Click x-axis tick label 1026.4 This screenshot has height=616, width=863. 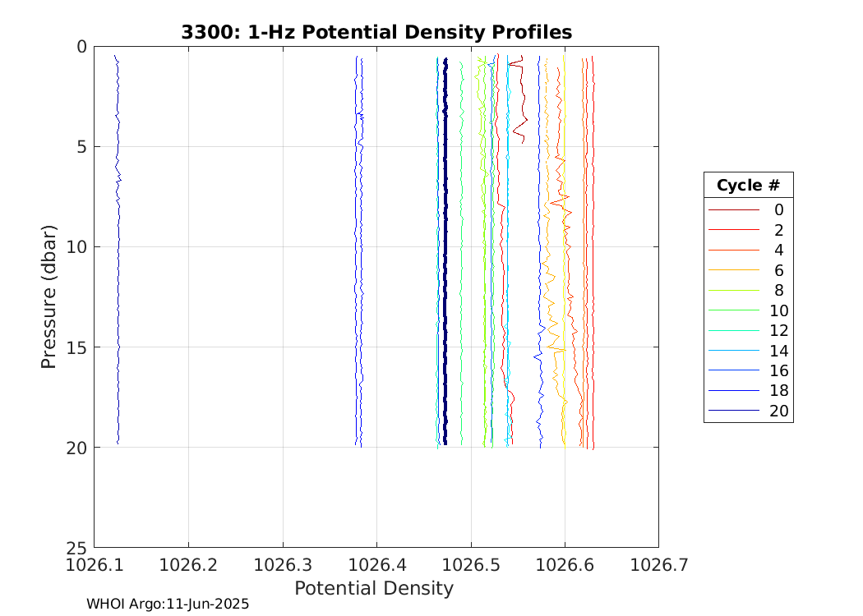377,565
